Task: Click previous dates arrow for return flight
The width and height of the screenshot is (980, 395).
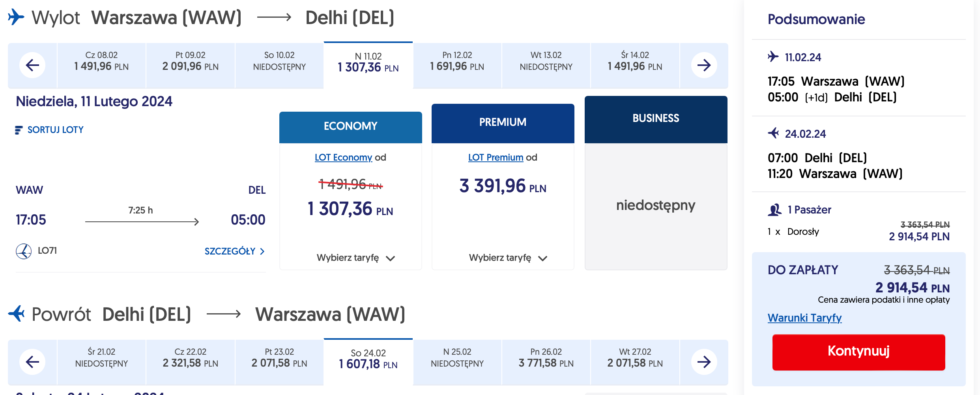Action: pos(32,362)
